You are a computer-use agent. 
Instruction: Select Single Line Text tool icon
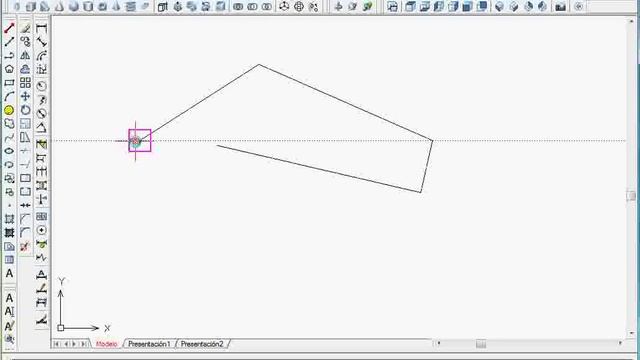(x=9, y=312)
